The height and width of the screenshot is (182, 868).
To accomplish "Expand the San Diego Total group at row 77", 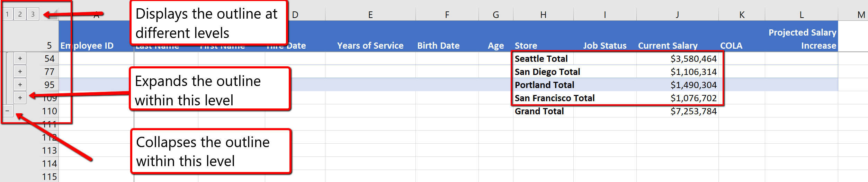I will (20, 71).
